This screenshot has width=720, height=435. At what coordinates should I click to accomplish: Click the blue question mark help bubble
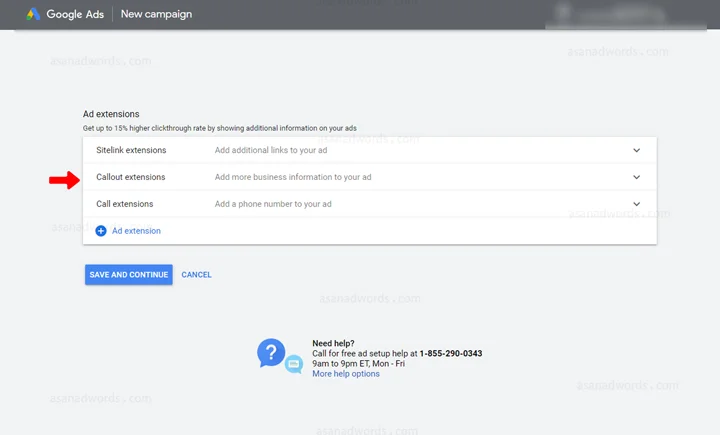point(271,353)
